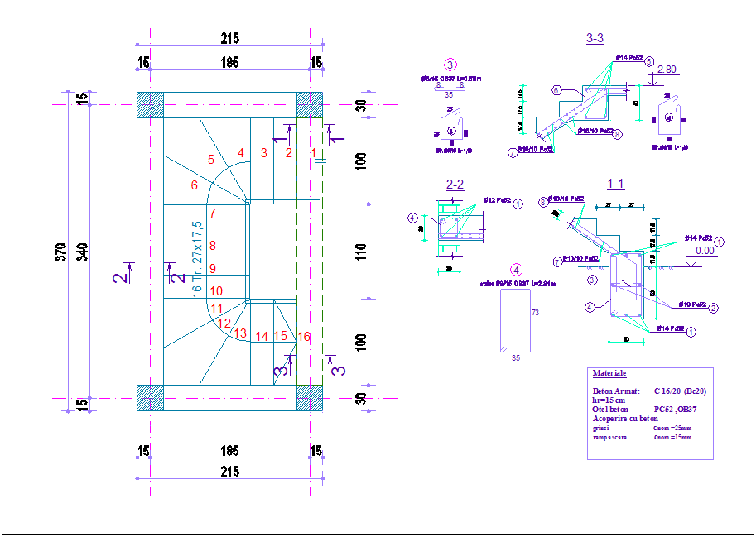Select bottom-right hatched column in plan

click(309, 397)
